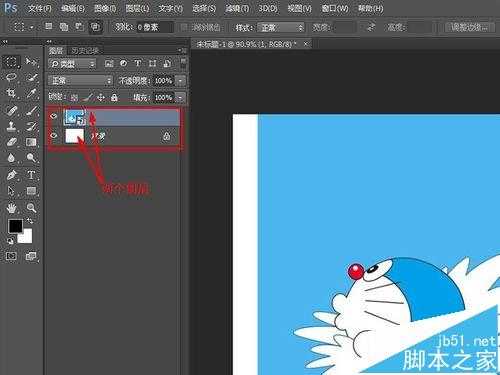Open the 窗口(W) menu
This screenshot has width=500, height=375.
[x=335, y=8]
